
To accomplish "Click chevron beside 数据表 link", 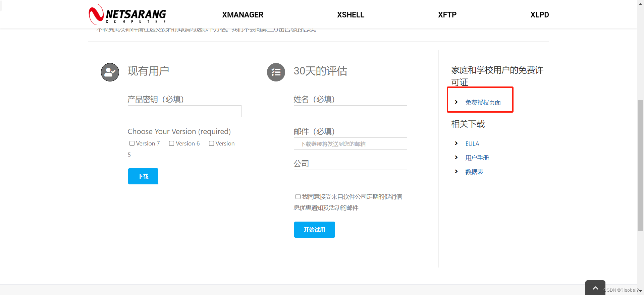I will tap(456, 171).
